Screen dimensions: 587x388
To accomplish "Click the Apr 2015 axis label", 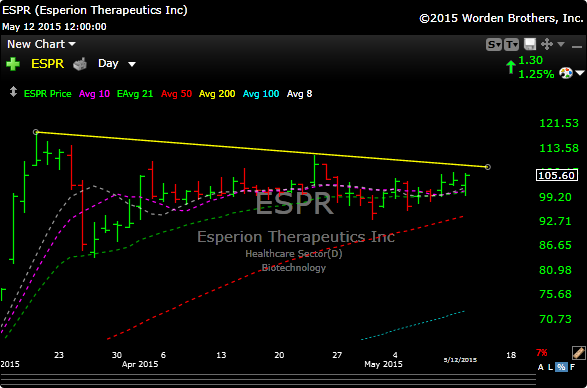I will (140, 364).
